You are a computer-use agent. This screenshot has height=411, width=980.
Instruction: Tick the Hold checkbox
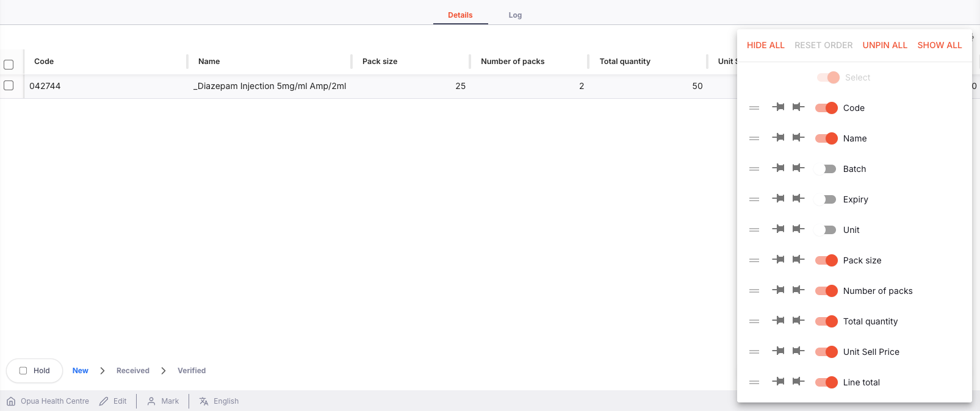[x=23, y=371]
